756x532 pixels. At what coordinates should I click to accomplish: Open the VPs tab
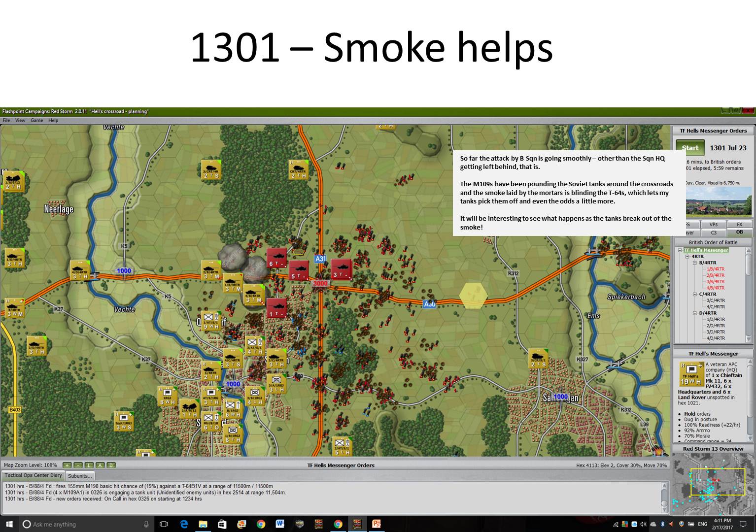coord(714,225)
